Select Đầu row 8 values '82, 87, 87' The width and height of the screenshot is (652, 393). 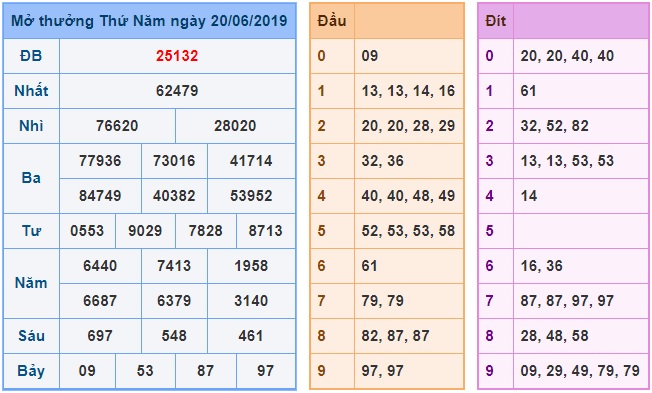pyautogui.click(x=395, y=335)
